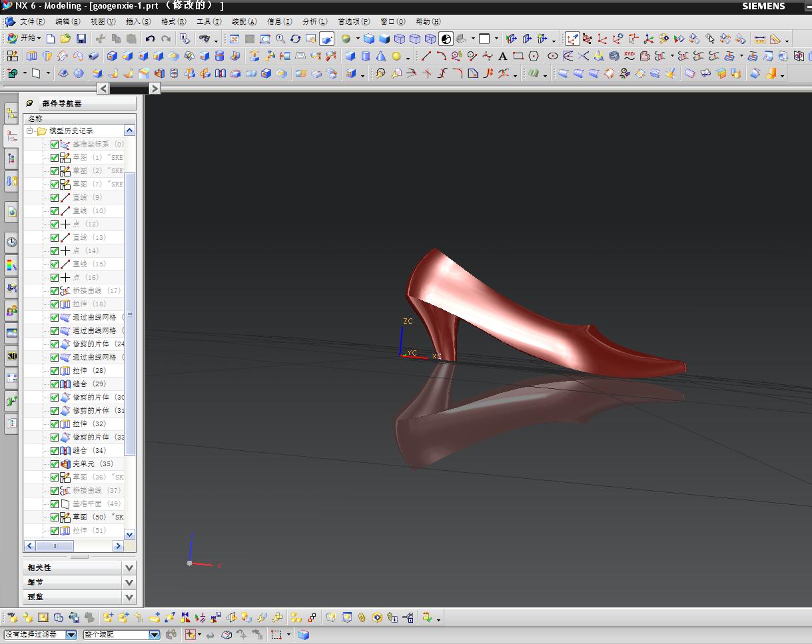Toggle checkbox for 缝合 (29)
This screenshot has height=644, width=812.
coord(55,384)
